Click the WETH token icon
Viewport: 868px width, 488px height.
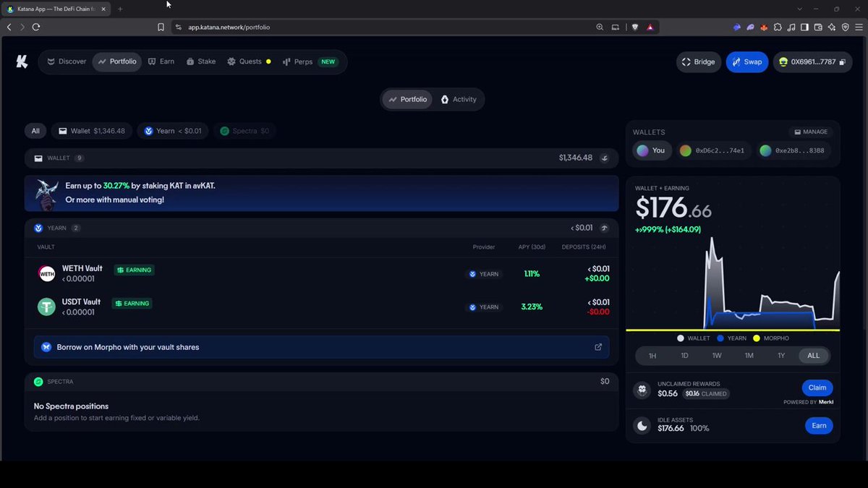coord(47,273)
